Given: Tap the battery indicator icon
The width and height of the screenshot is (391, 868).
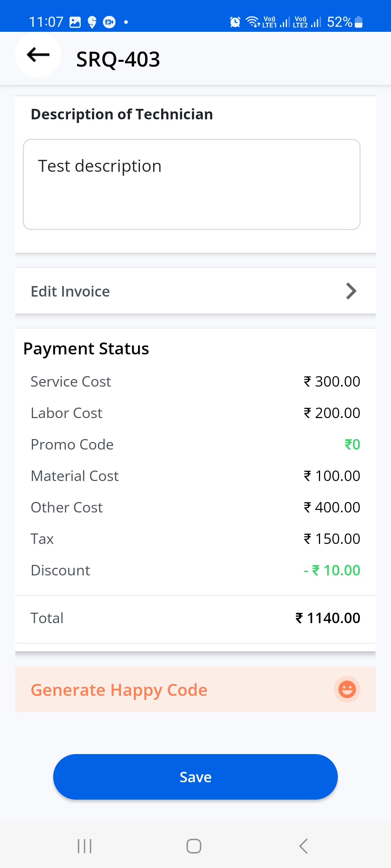Looking at the screenshot, I should click(x=358, y=22).
